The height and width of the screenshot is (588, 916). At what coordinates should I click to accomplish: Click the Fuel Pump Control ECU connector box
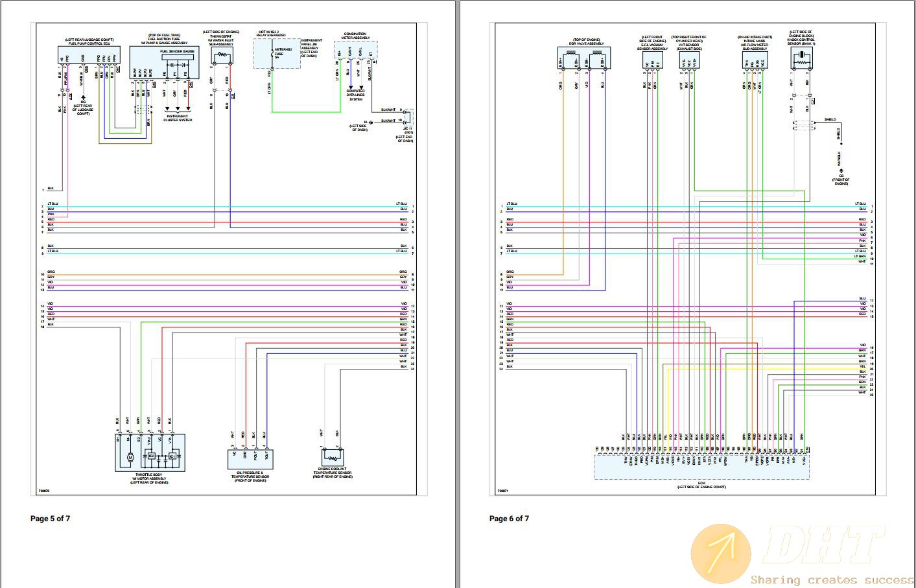89,56
